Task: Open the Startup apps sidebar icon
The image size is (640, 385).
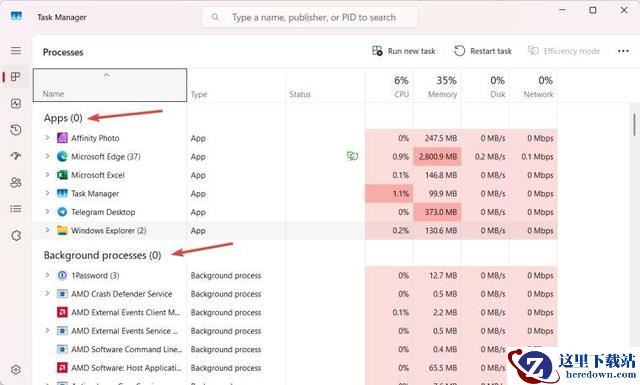Action: [x=16, y=156]
